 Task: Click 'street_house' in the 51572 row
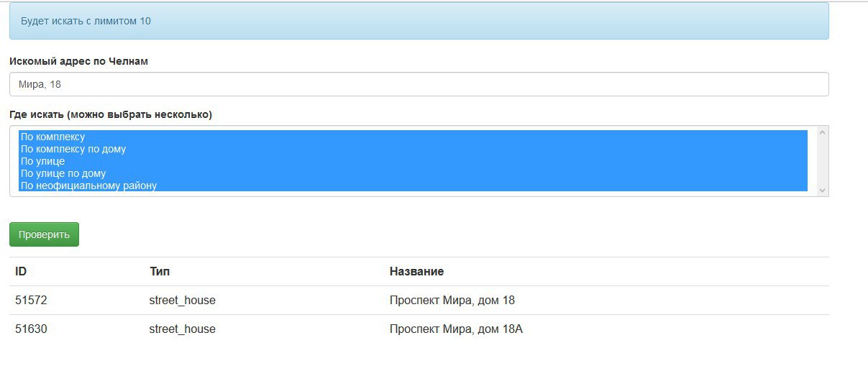pos(182,301)
